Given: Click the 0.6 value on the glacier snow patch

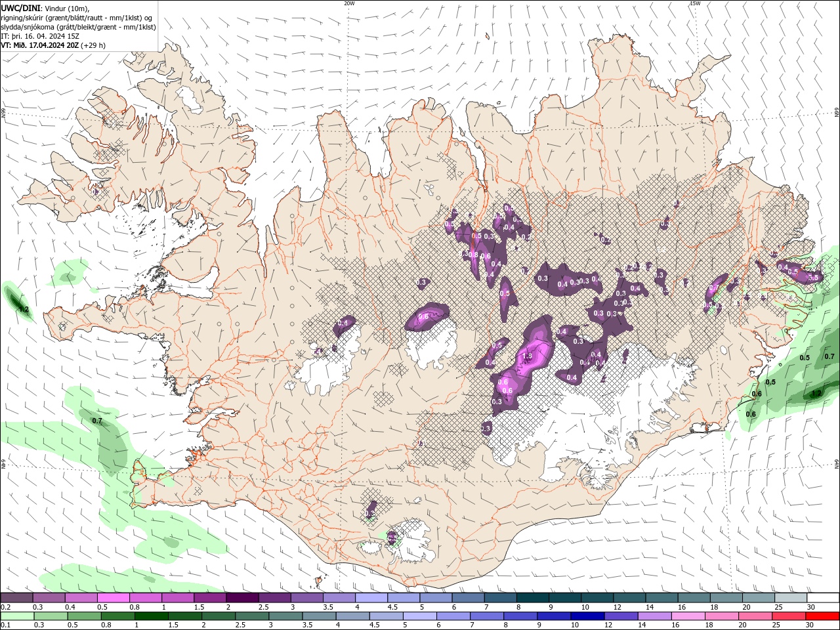Looking at the screenshot, I should pyautogui.click(x=423, y=316).
